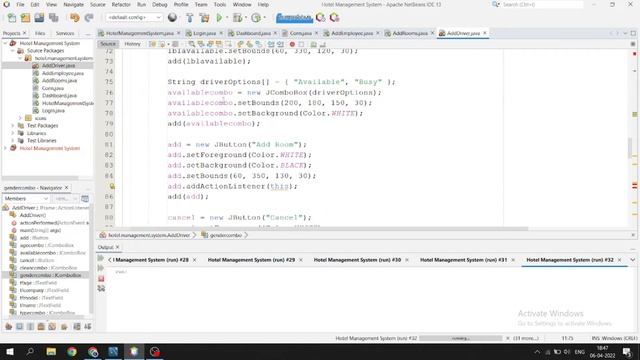Click the blue highlighted toolbar button
Screen dimensions: 640x360
click(294, 18)
